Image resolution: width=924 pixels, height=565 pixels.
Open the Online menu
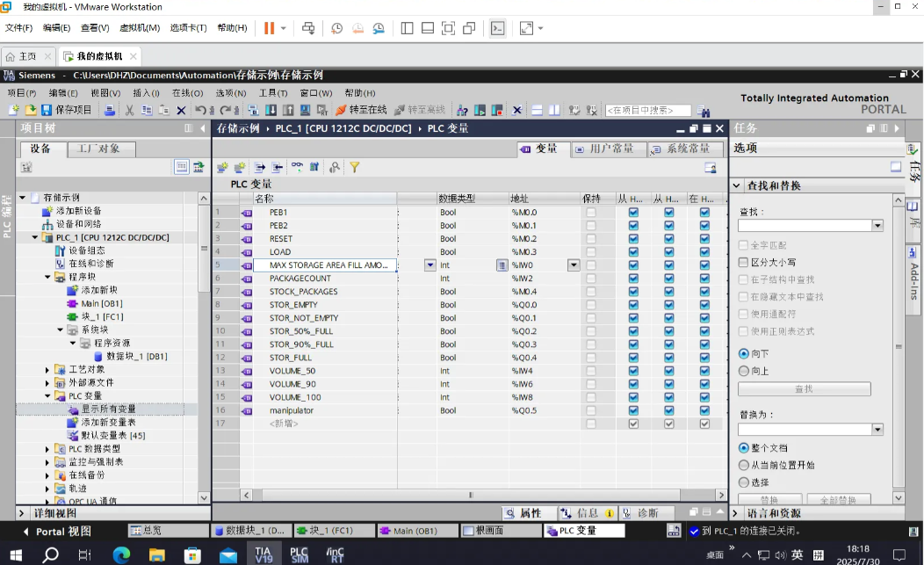186,93
